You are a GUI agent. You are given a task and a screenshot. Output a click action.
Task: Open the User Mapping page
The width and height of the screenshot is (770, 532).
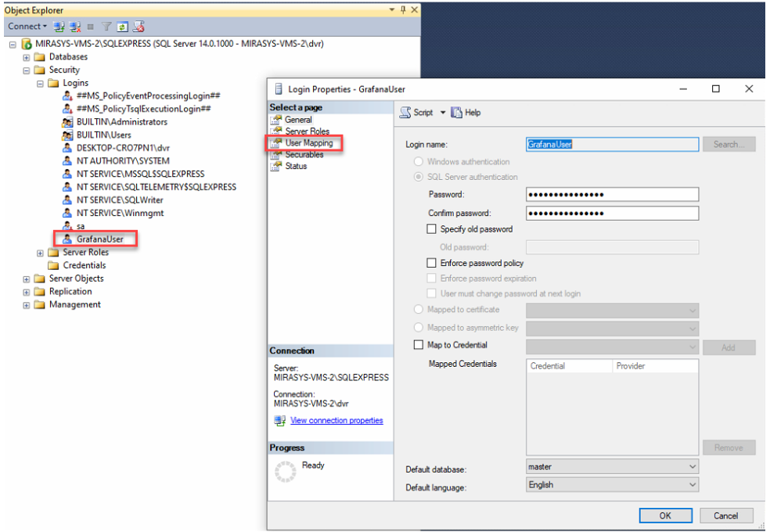point(308,143)
